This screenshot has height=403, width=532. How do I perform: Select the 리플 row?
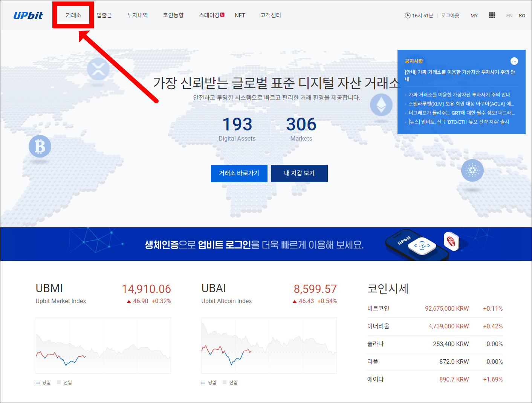pyautogui.click(x=435, y=362)
